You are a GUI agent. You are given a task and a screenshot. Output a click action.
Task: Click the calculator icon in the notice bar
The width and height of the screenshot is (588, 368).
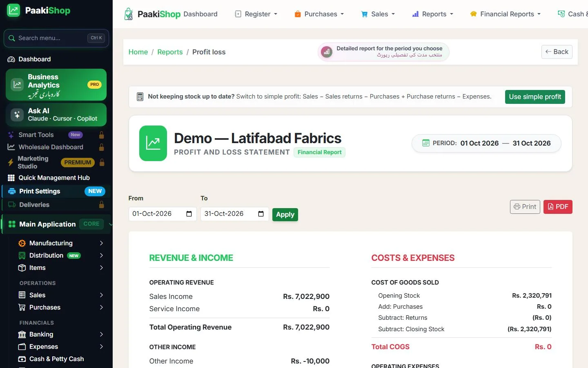140,97
